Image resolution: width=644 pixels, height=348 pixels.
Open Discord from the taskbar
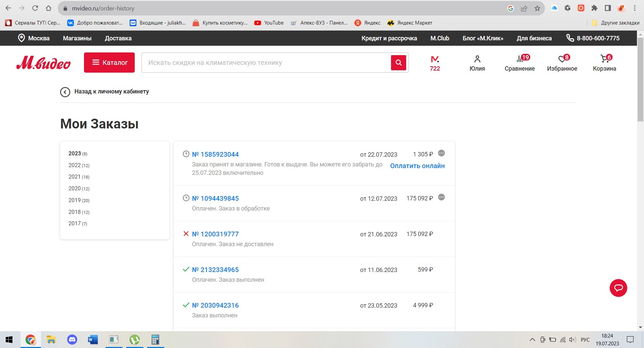(72, 340)
